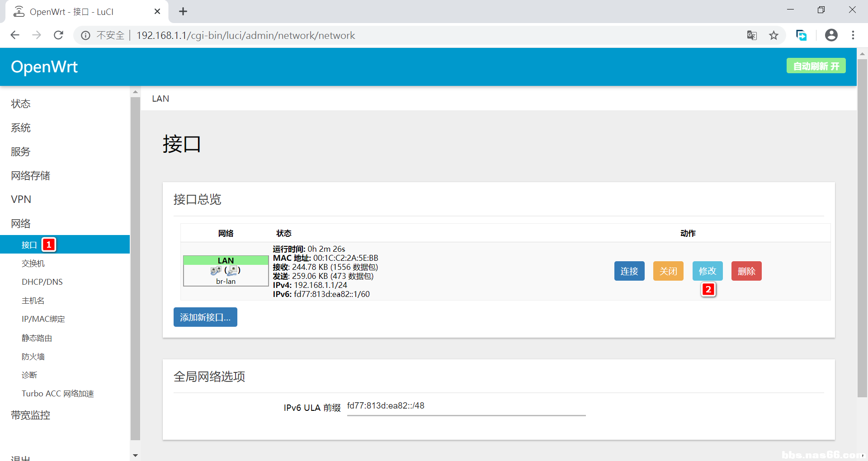868x461 pixels.
Task: Focus the IPv6 ULA 前缀 input field
Action: pos(466,406)
